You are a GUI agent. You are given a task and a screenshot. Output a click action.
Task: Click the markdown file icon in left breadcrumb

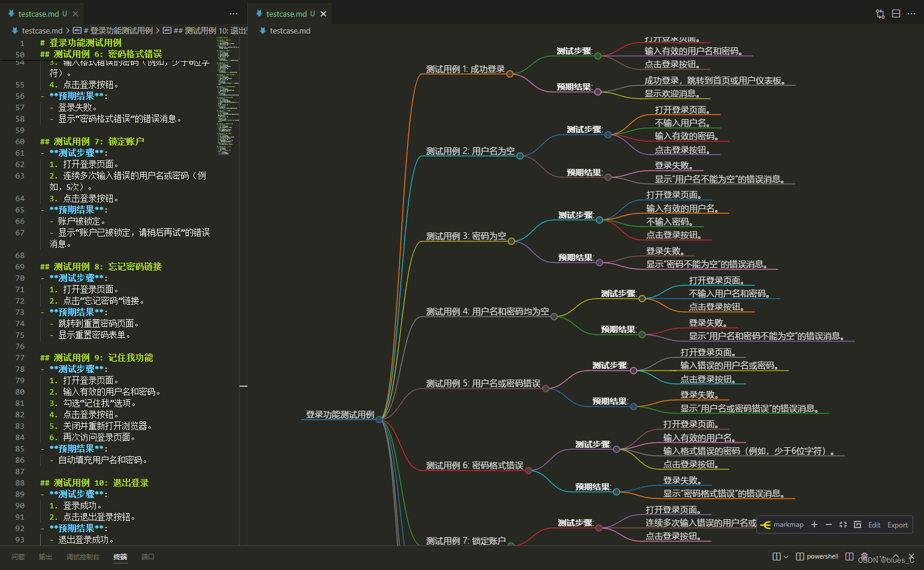(x=14, y=31)
